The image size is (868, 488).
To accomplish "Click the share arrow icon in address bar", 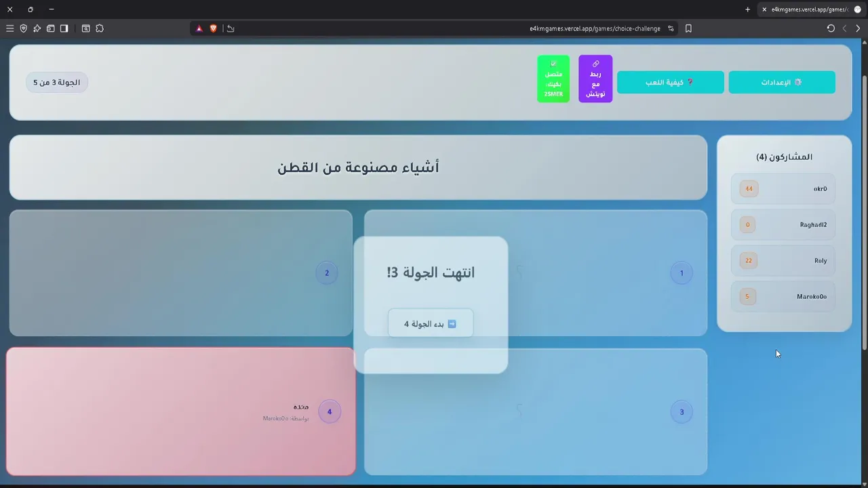I will click(x=231, y=28).
